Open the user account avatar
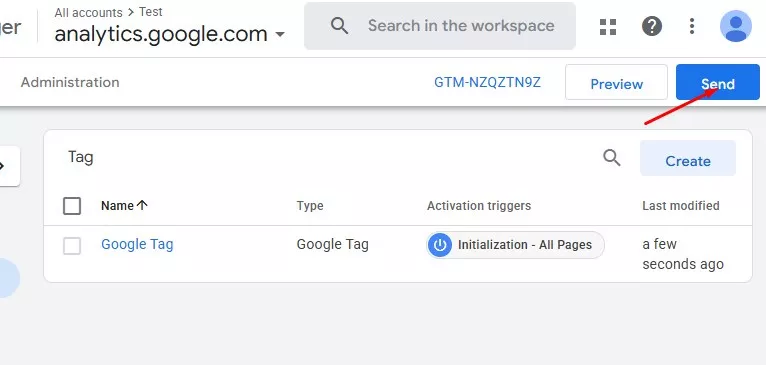Image resolution: width=766 pixels, height=365 pixels. (x=736, y=26)
